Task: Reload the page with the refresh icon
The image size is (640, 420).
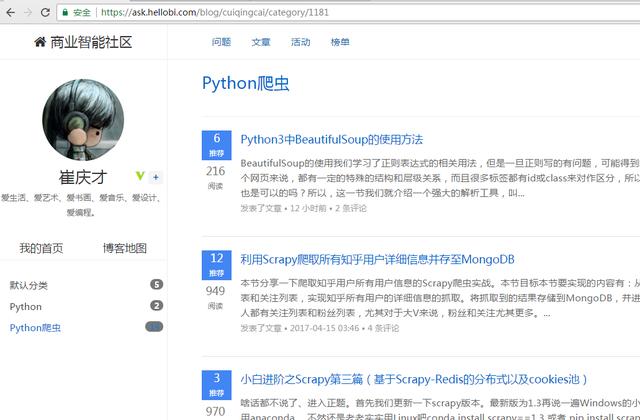Action: point(45,13)
